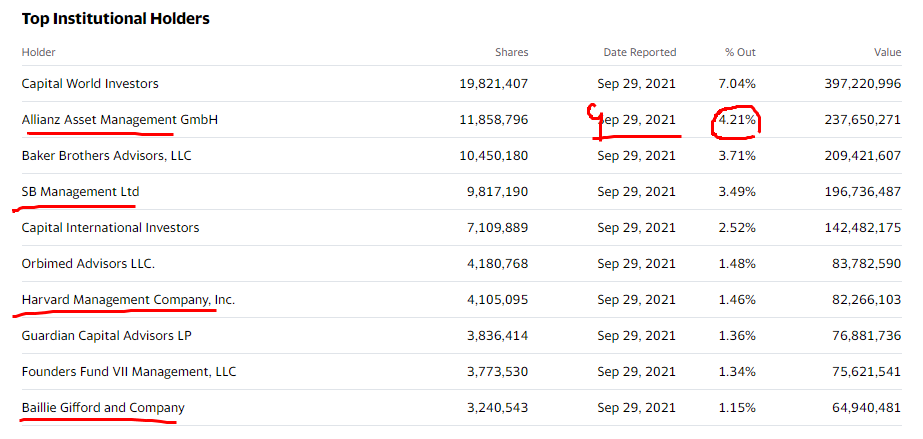Image resolution: width=923 pixels, height=439 pixels.
Task: Click shares value 11,858,796
Action: [x=494, y=119]
